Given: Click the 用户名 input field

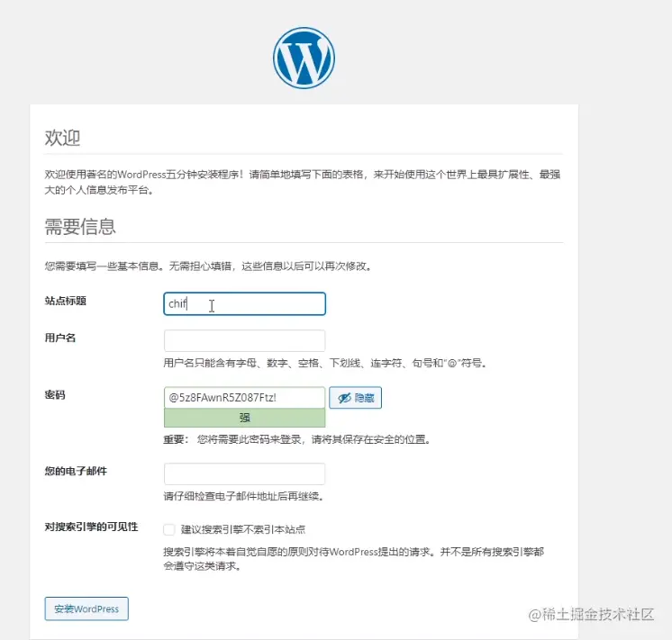Looking at the screenshot, I should point(245,341).
